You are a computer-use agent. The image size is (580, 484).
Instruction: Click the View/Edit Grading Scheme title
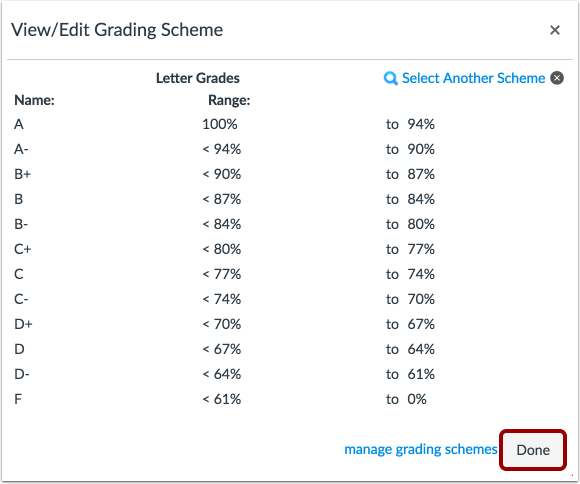(117, 30)
